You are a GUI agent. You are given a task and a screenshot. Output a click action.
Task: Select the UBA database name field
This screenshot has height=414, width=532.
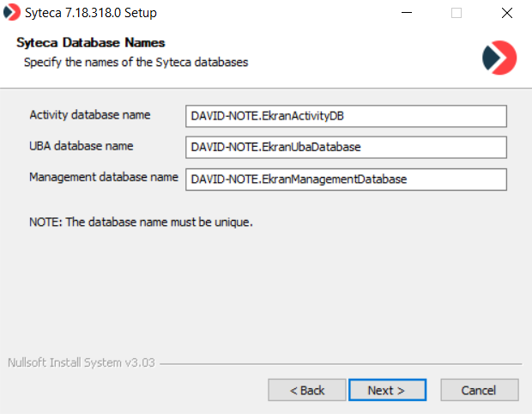[346, 147]
